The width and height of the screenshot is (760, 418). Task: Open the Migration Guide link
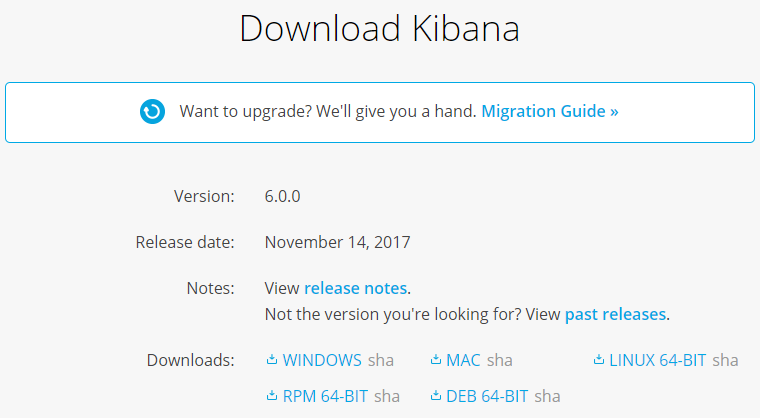coord(550,112)
